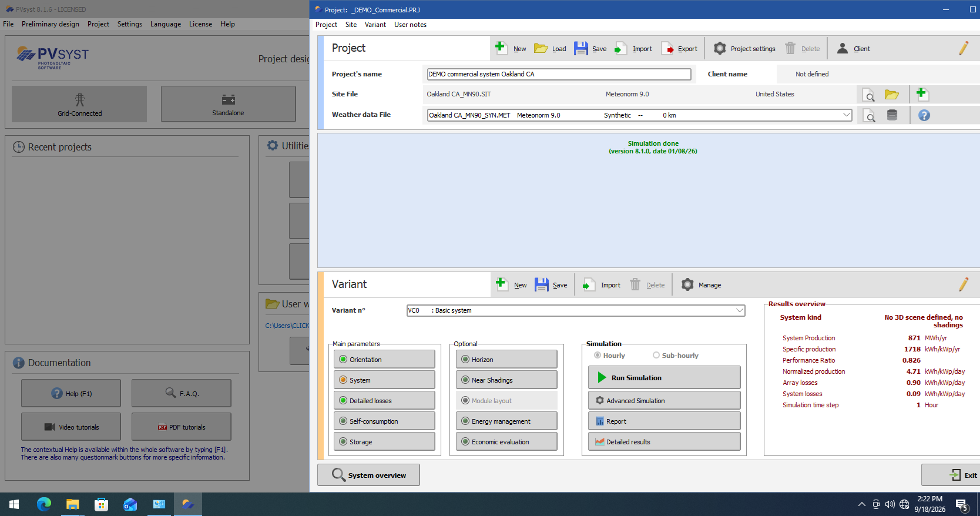The width and height of the screenshot is (980, 516).
Task: Inspect weather data file magnifier icon
Action: coord(868,115)
